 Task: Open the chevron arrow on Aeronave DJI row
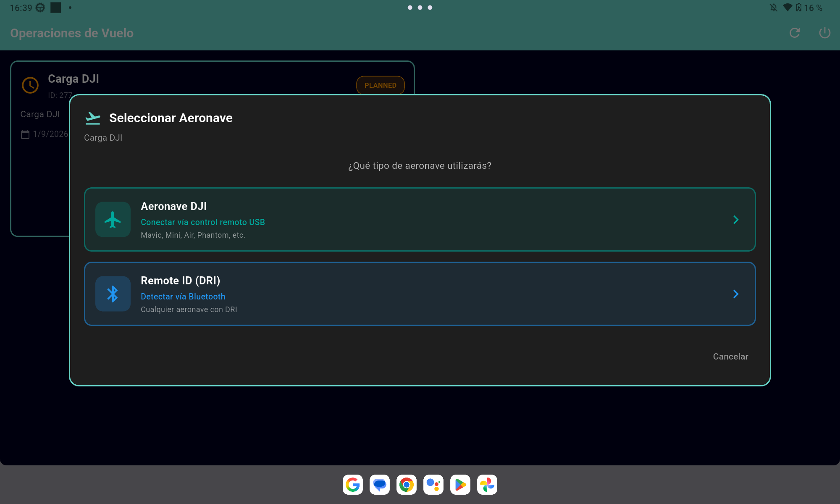[x=736, y=220]
